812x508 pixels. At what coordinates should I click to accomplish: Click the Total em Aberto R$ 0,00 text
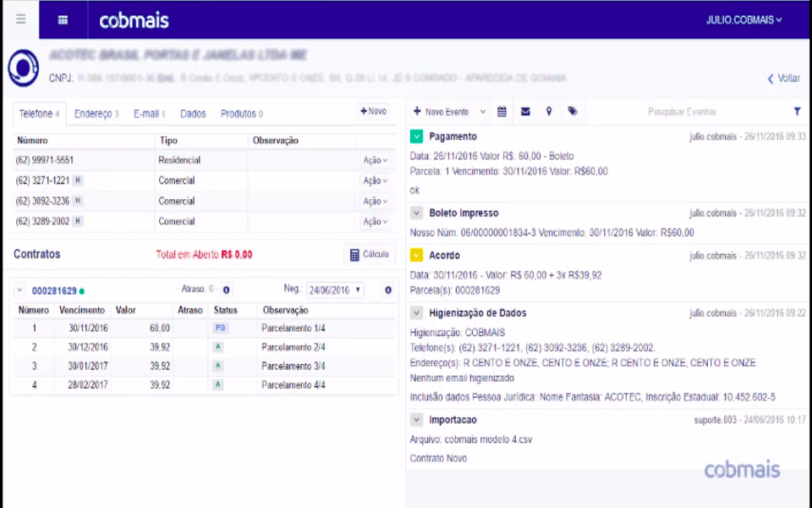[204, 255]
